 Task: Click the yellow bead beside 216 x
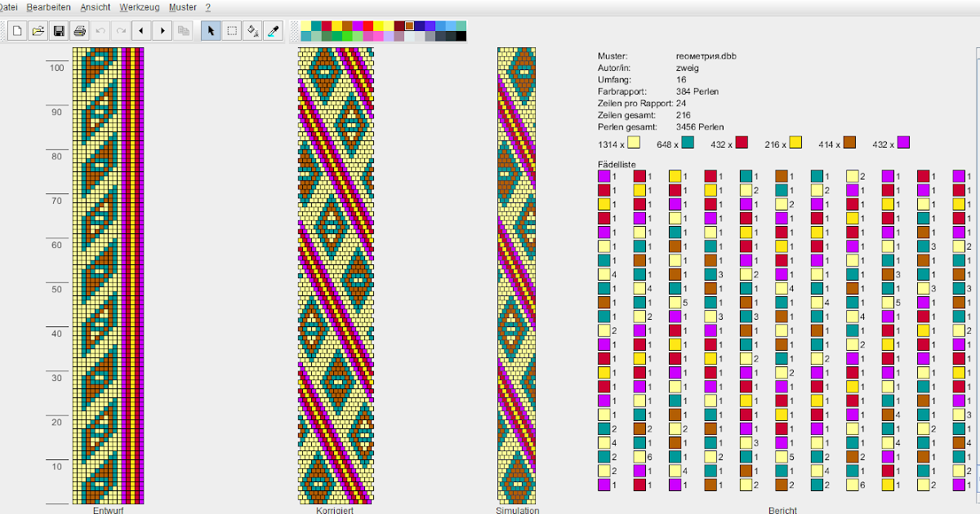coord(795,143)
